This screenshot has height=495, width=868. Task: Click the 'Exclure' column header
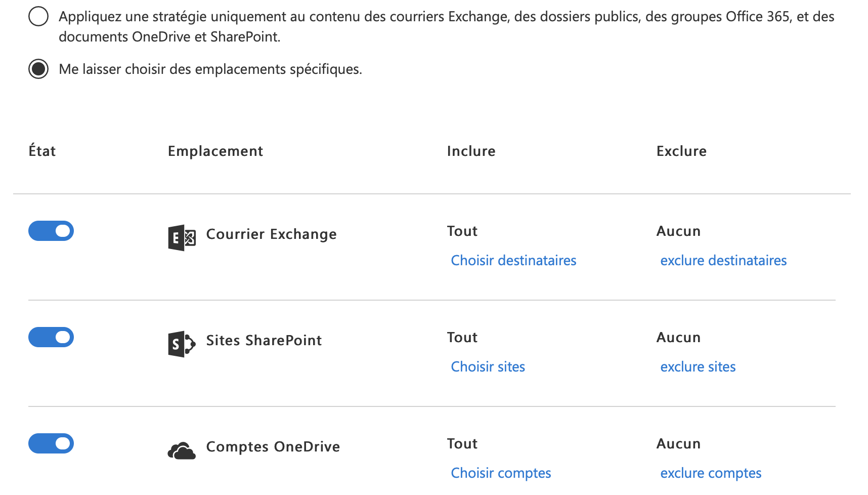(x=681, y=151)
